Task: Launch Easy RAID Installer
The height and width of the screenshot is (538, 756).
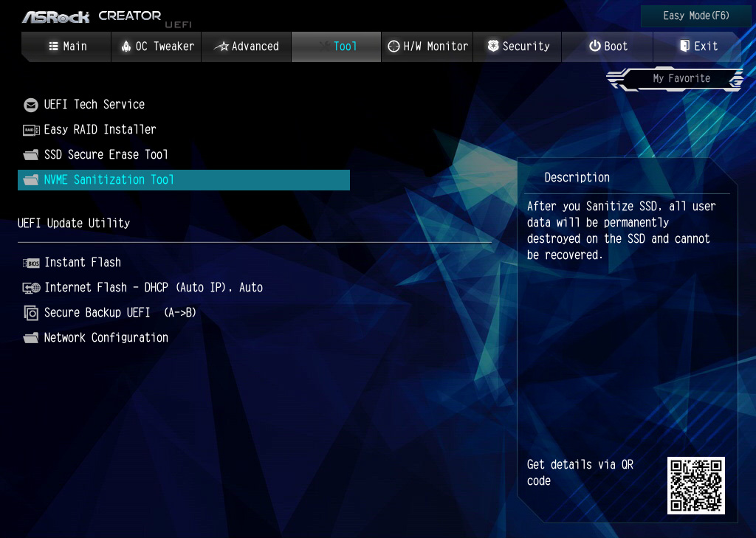Action: point(100,130)
